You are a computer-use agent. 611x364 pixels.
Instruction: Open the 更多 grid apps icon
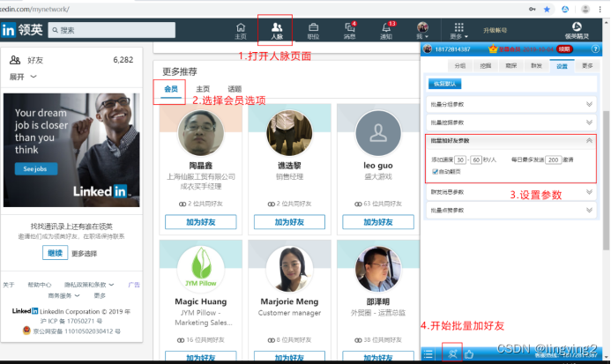(x=458, y=27)
